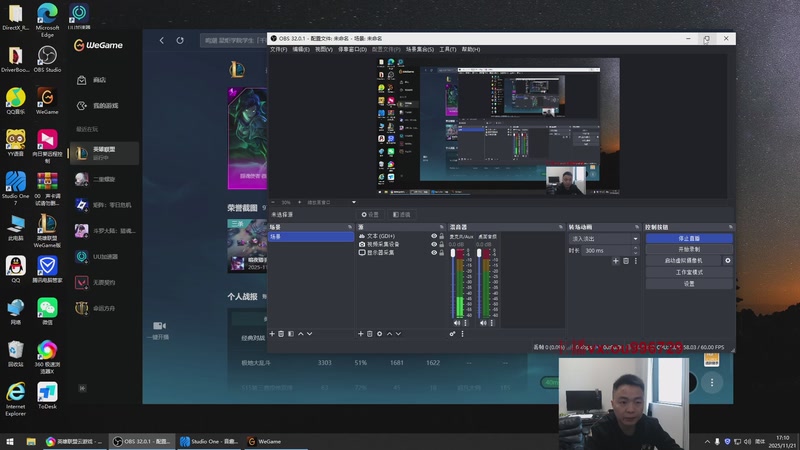The width and height of the screenshot is (800, 450).
Task: Toggle visibility of the video capture device source
Action: pyautogui.click(x=434, y=244)
